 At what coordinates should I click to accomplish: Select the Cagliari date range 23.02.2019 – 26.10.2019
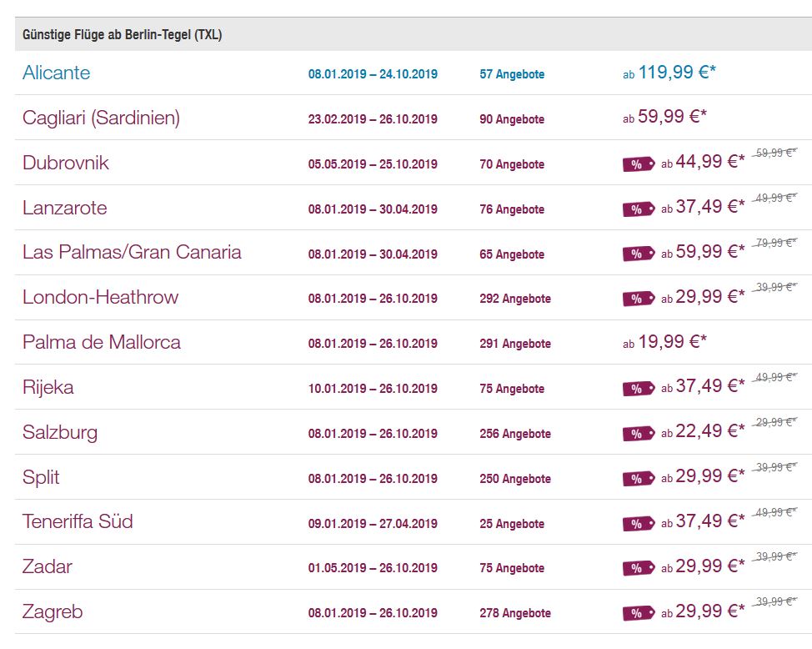[x=373, y=119]
